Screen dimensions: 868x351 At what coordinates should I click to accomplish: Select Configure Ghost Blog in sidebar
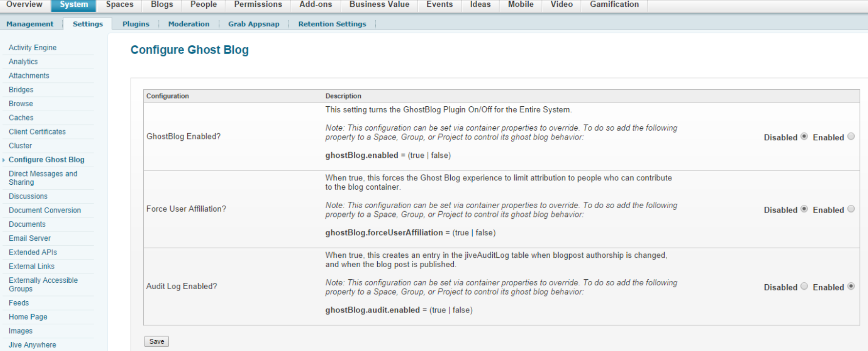[46, 160]
